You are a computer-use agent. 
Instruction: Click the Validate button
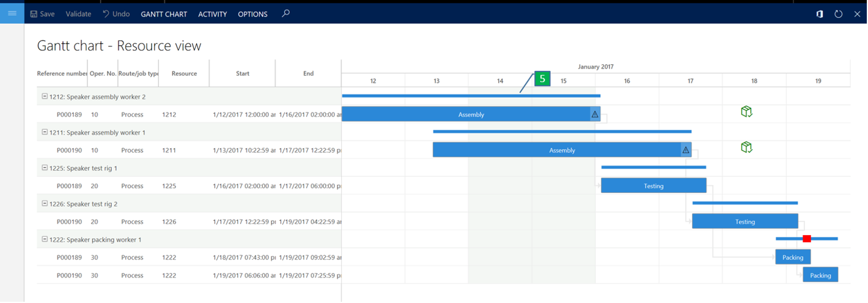tap(78, 14)
